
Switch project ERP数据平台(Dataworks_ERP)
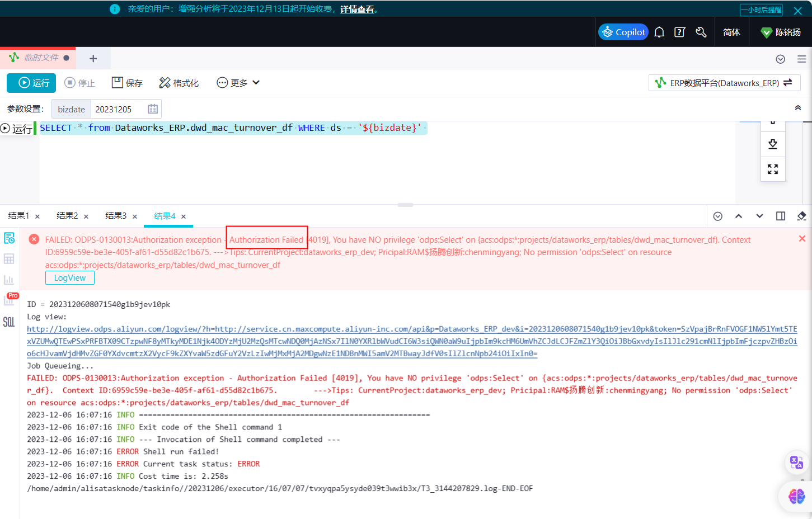724,83
